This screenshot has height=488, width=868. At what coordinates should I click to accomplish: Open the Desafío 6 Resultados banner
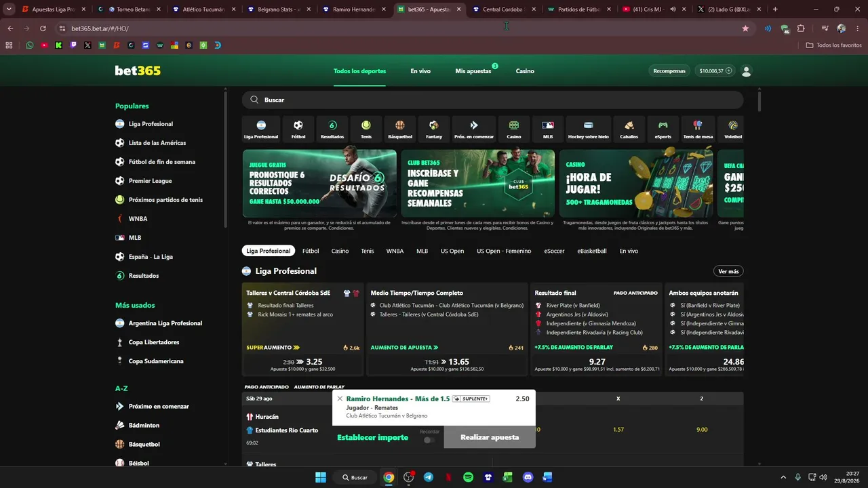coord(319,183)
